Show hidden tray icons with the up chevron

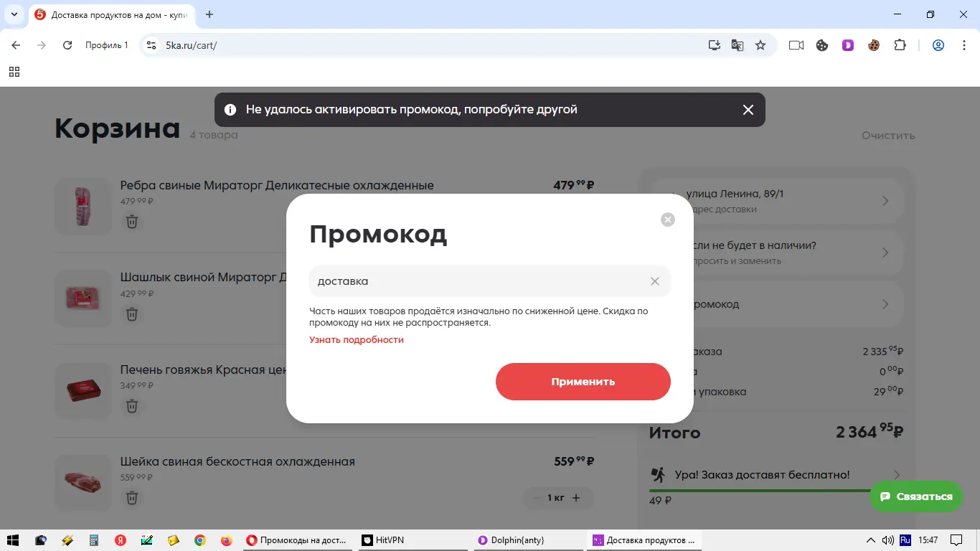tap(871, 540)
